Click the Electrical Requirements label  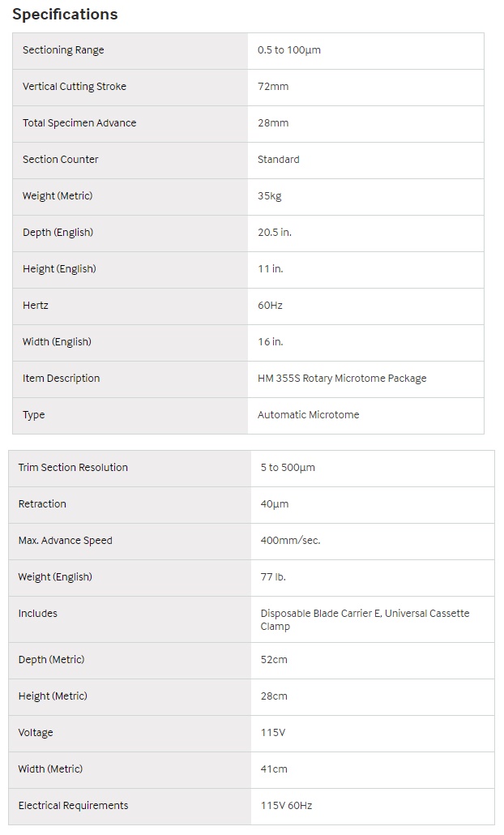[73, 806]
